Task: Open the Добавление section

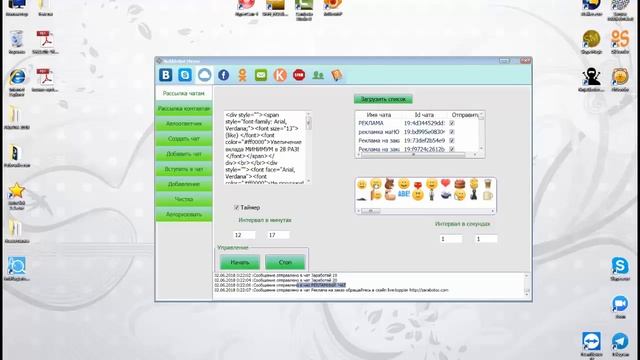Action: pyautogui.click(x=184, y=184)
